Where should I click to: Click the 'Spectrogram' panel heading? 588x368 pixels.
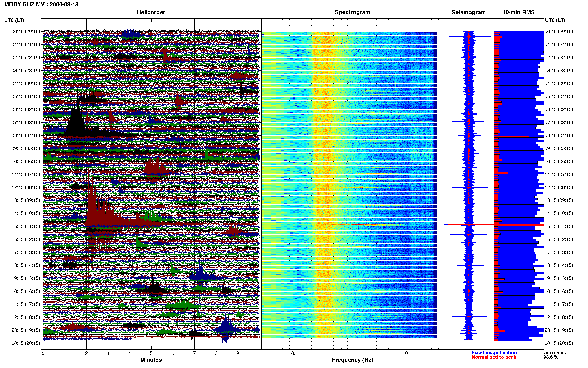coord(352,12)
